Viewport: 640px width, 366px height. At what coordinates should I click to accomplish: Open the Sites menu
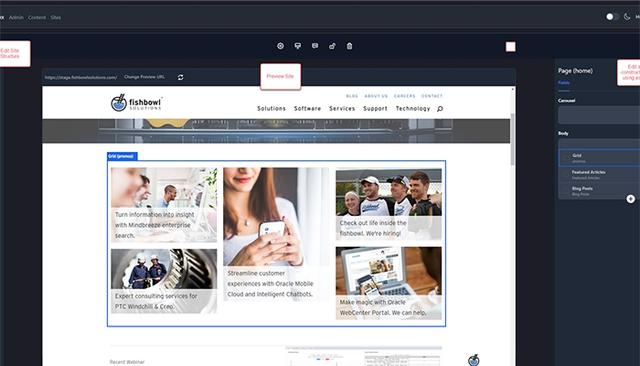click(56, 18)
